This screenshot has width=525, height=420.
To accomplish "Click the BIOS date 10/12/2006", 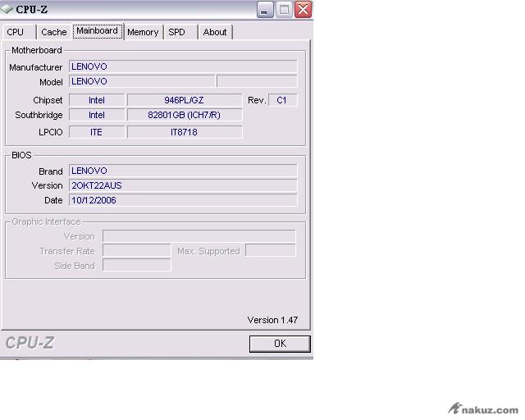I will coord(183,200).
